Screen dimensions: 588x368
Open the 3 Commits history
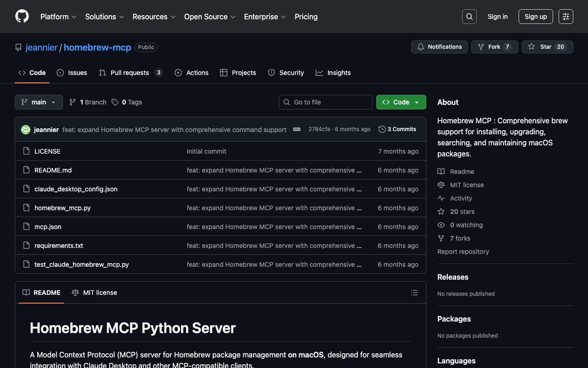397,129
